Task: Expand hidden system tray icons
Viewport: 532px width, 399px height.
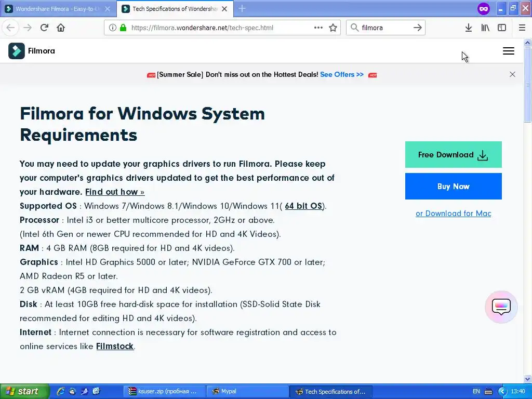Action: [502, 392]
